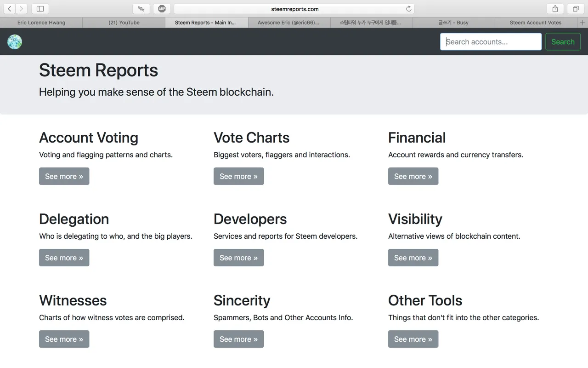
Task: See more under Sincerity
Action: click(238, 339)
